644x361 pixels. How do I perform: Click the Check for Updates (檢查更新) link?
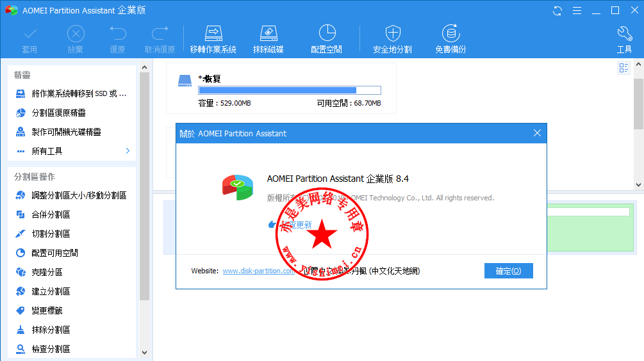pyautogui.click(x=290, y=225)
